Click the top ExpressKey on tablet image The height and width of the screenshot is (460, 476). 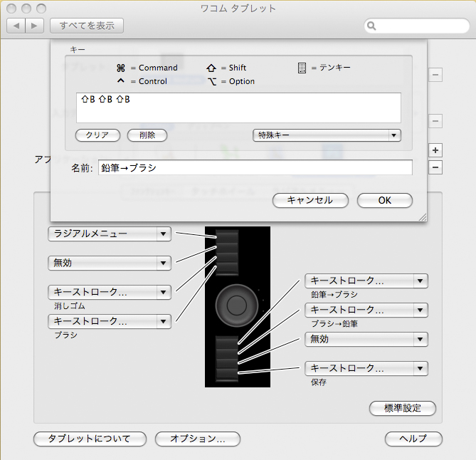[228, 237]
